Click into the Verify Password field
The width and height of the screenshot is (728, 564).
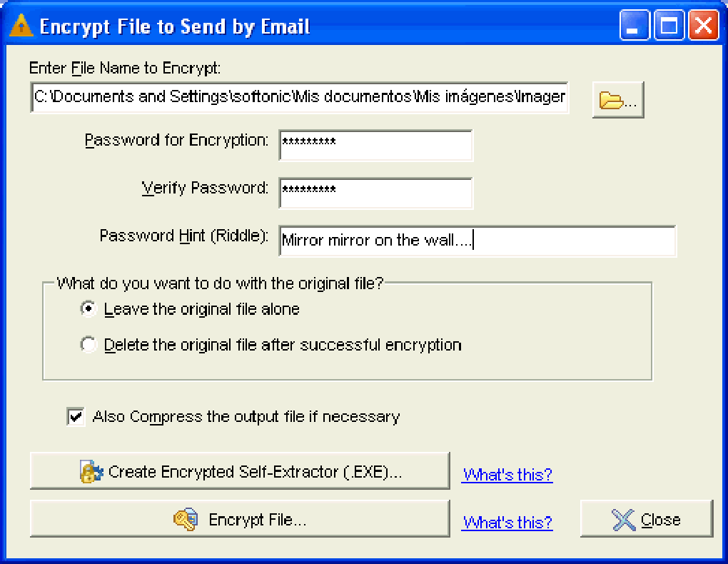click(375, 193)
